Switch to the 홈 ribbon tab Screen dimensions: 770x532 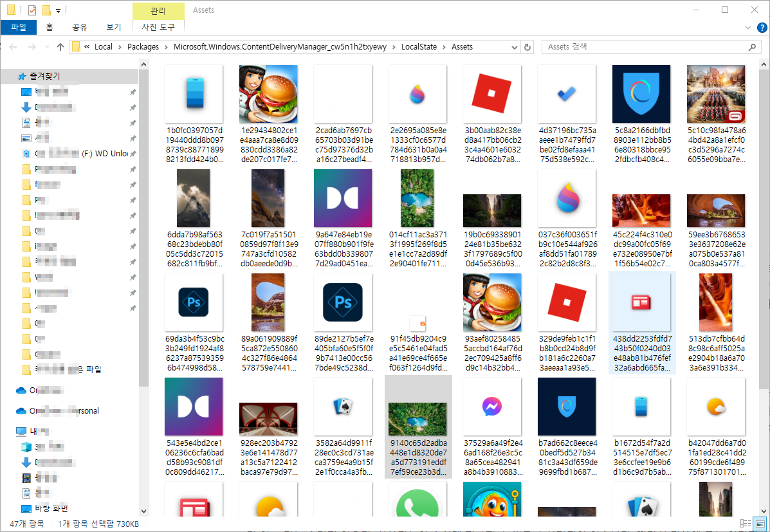[50, 27]
